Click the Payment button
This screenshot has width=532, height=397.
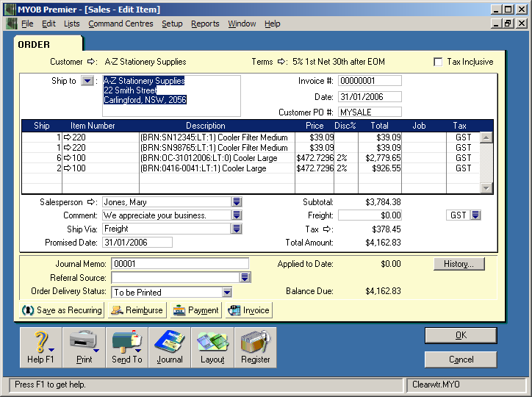click(195, 310)
